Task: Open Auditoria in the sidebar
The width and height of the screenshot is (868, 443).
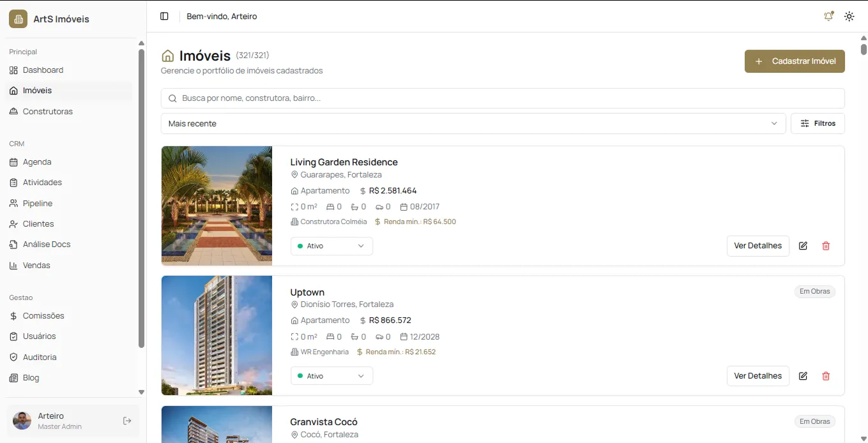Action: (x=69, y=357)
